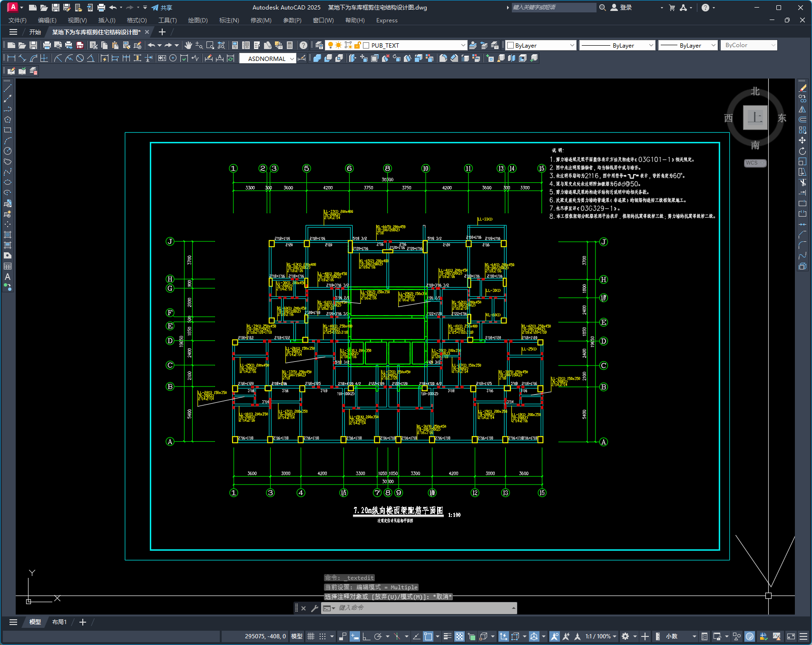The image size is (812, 645).
Task: Toggle snap mode dots in status bar
Action: 323,636
